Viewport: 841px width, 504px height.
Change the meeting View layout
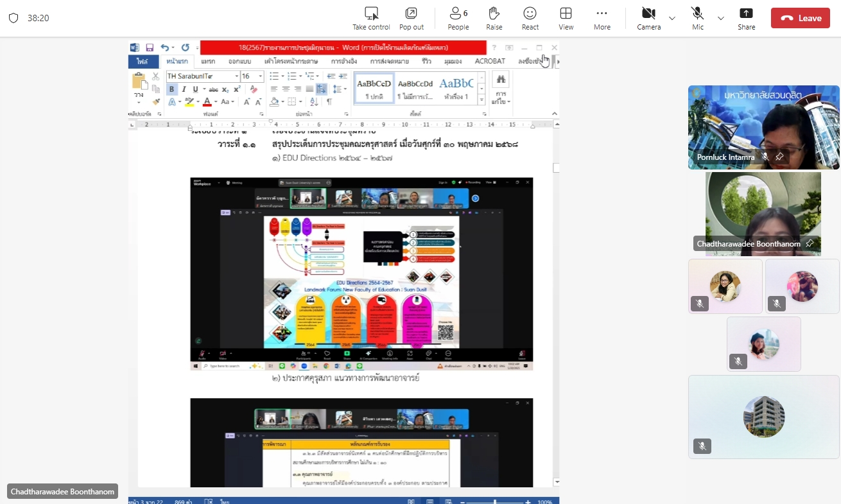(x=566, y=13)
